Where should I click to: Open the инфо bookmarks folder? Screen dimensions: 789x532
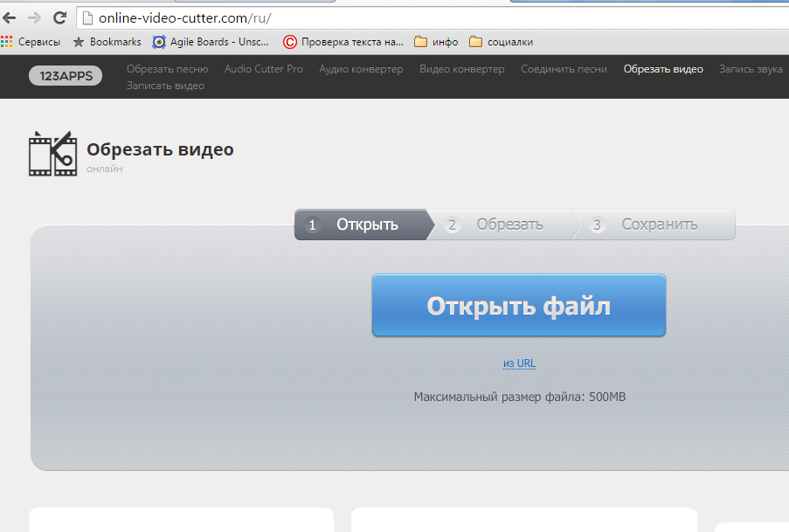pyautogui.click(x=436, y=42)
